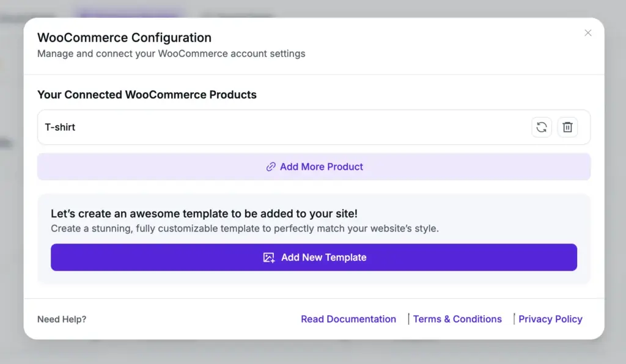Click 'Create a stunning, fully customizable template' description
Screen dimensions: 626x364
coord(245,228)
